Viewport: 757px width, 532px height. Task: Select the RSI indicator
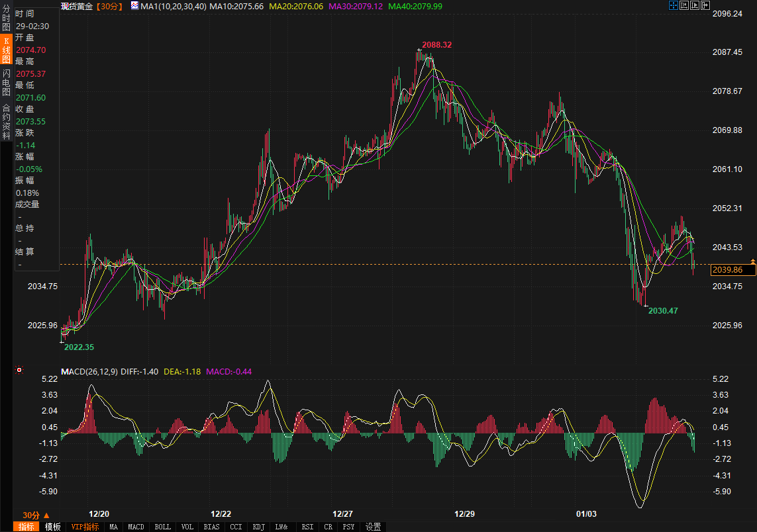coord(307,527)
